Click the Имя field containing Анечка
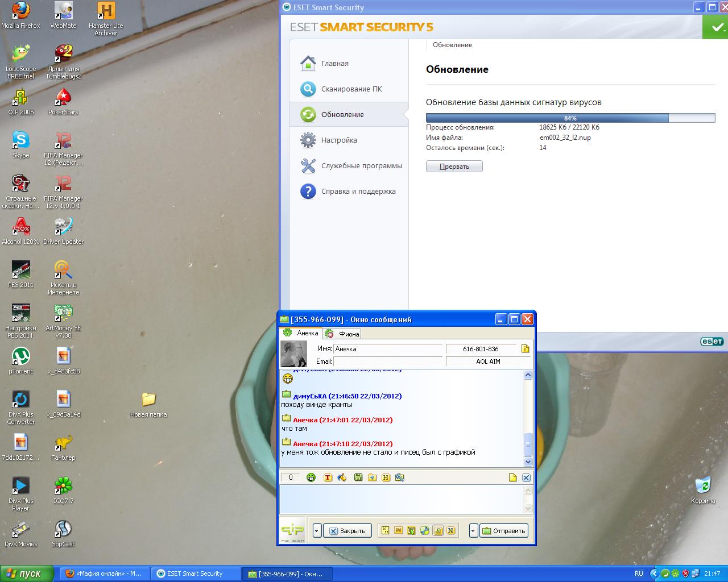The height and width of the screenshot is (582, 728). (388, 348)
